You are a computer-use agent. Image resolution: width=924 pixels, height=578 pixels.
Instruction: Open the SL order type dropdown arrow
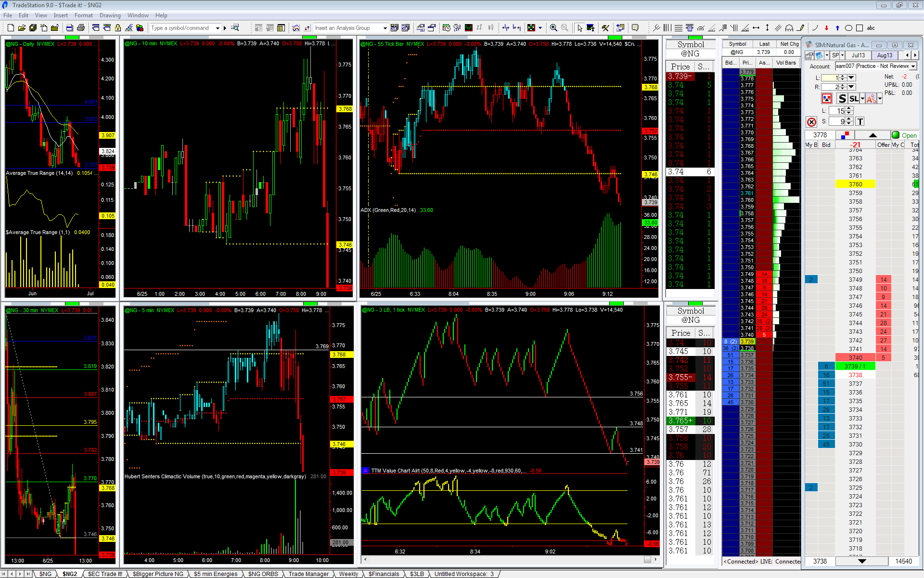pyautogui.click(x=862, y=98)
